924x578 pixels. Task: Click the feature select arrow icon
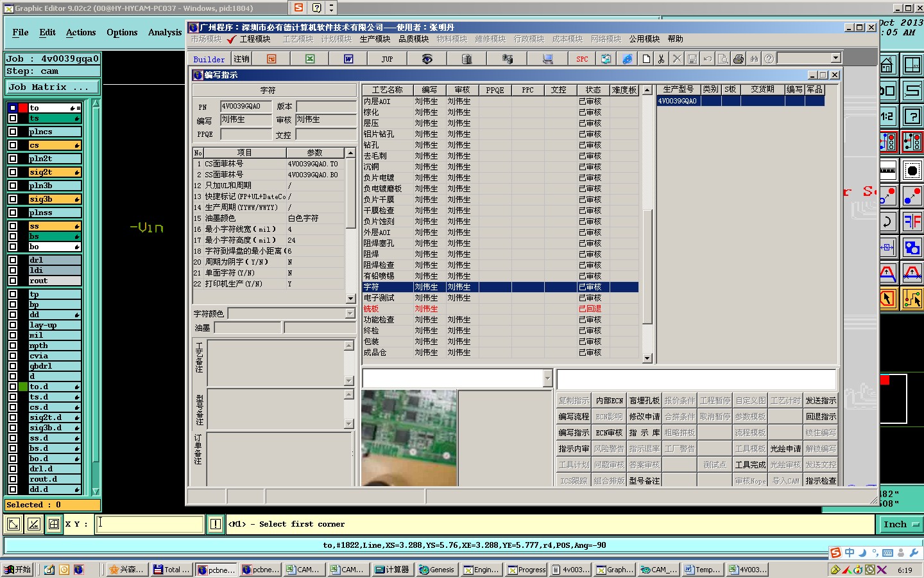click(887, 299)
